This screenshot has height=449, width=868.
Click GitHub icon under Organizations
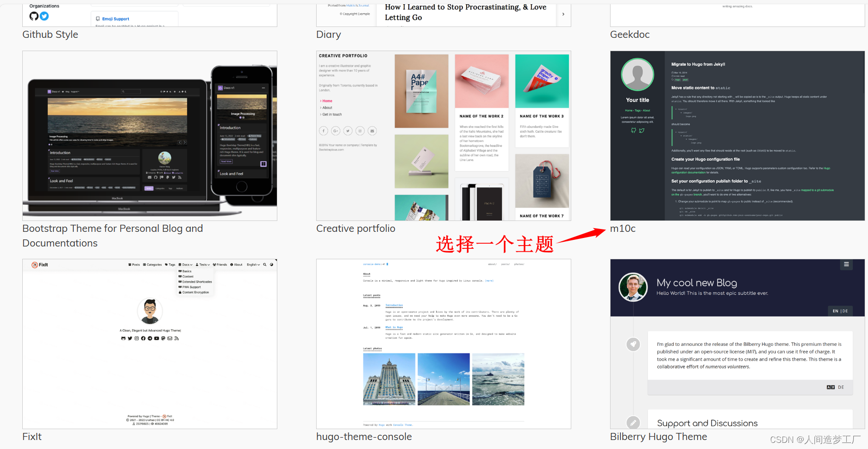34,16
